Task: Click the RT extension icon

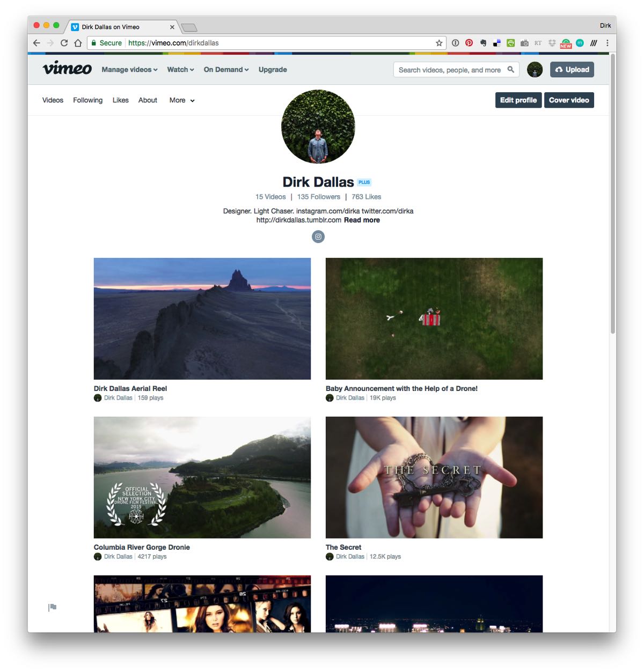Action: [x=538, y=43]
